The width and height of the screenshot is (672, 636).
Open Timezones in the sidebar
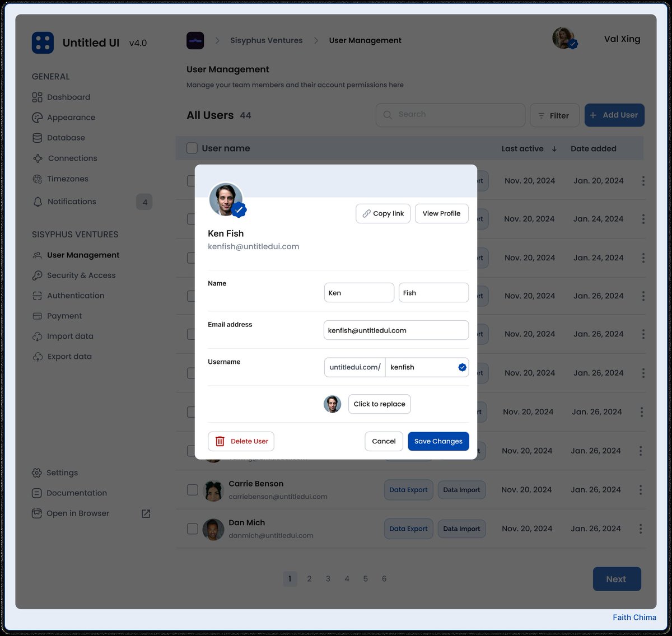click(60, 179)
